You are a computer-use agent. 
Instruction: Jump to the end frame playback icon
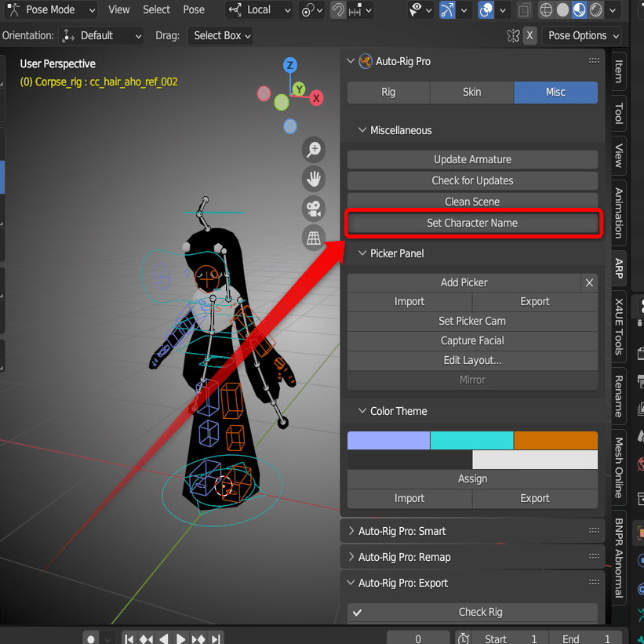click(216, 639)
